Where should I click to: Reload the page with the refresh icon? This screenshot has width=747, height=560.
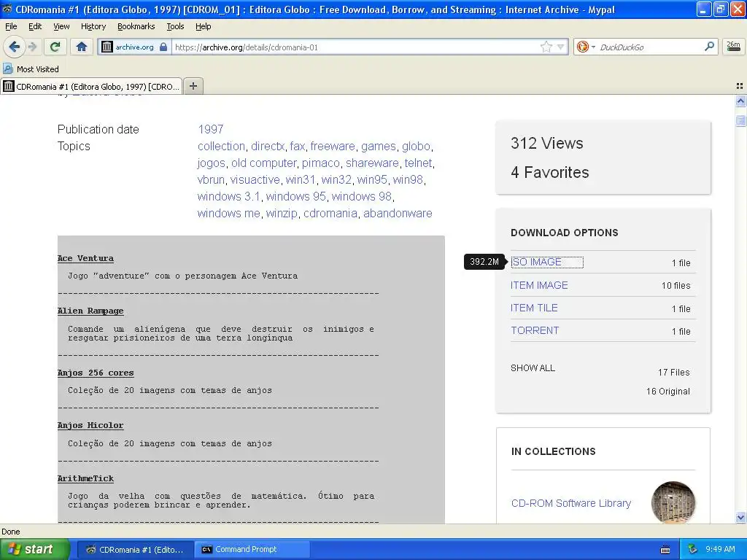click(x=55, y=47)
